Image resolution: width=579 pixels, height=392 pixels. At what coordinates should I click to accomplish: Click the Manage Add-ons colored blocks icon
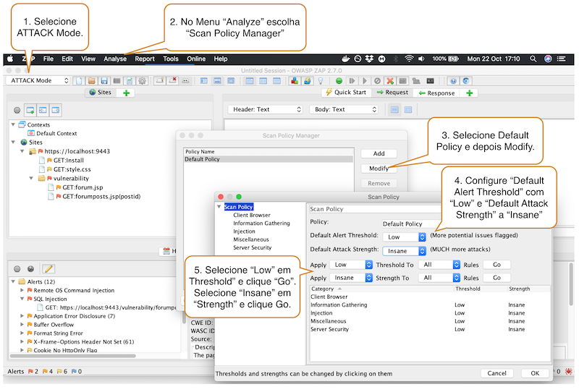tap(295, 81)
